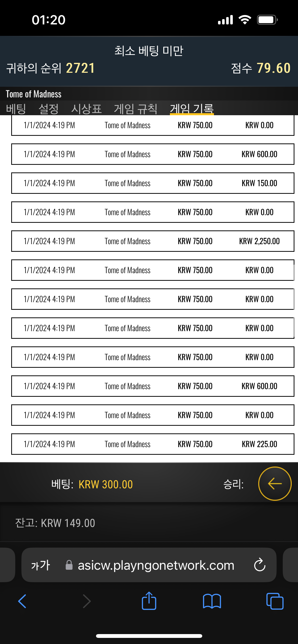The width and height of the screenshot is (298, 644).
Task: Tap the 가가 text size button
Action: [x=40, y=565]
